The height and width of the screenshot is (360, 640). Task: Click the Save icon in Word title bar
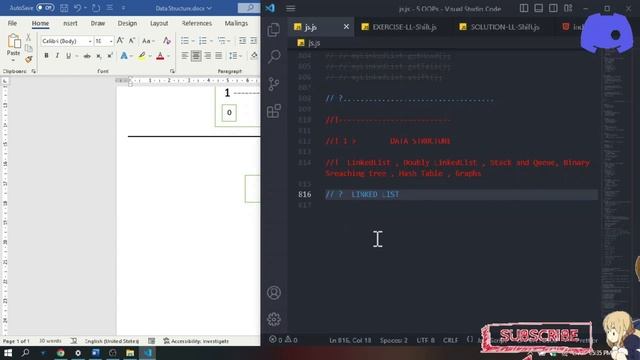(64, 8)
